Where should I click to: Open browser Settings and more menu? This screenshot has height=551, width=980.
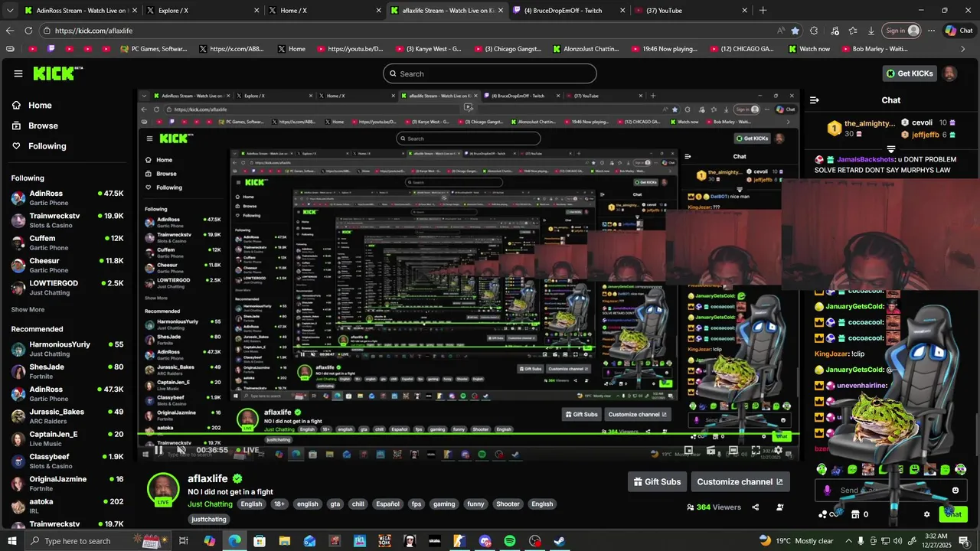click(x=931, y=31)
